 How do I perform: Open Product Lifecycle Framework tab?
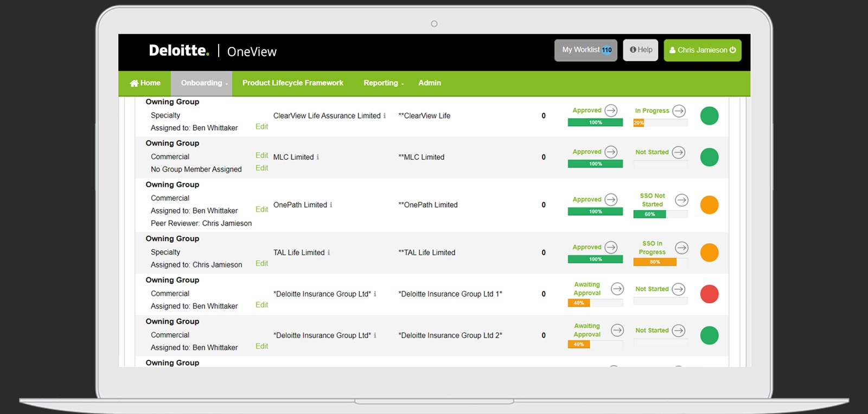(x=292, y=83)
